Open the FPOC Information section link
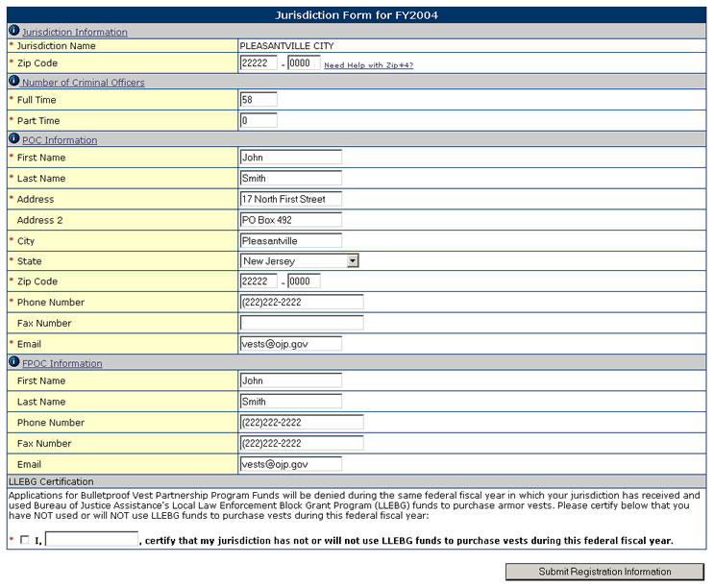Screen dimensions: 714x588 62,364
